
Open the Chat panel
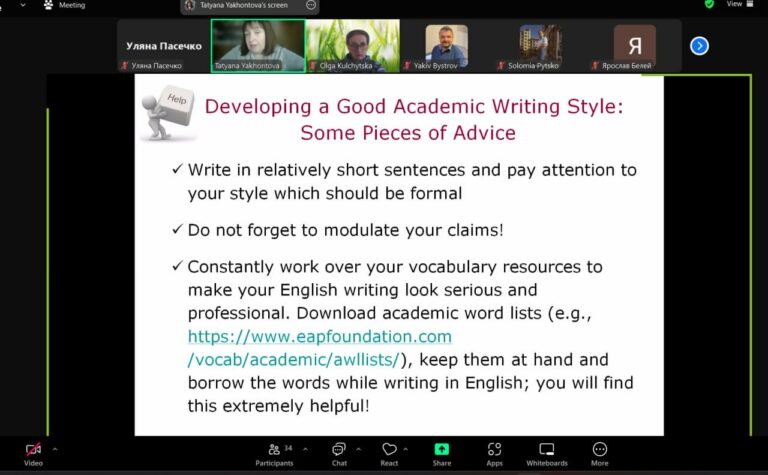click(339, 454)
